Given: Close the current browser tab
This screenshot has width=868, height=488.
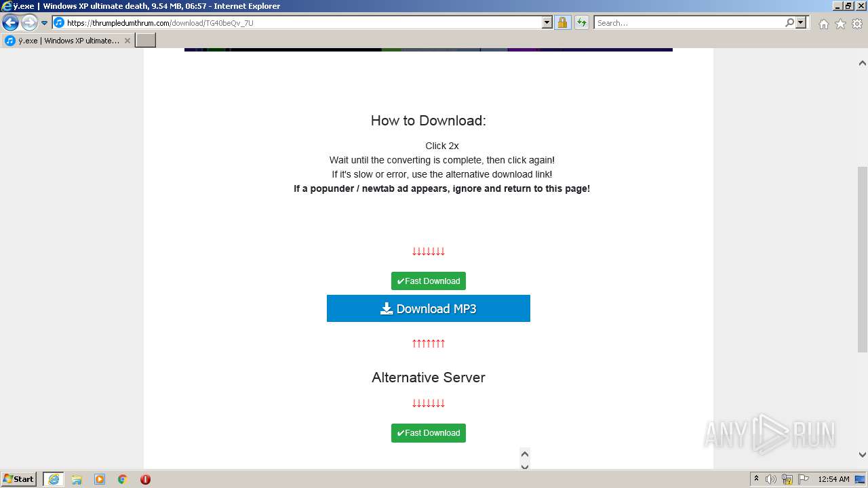Looking at the screenshot, I should 127,41.
